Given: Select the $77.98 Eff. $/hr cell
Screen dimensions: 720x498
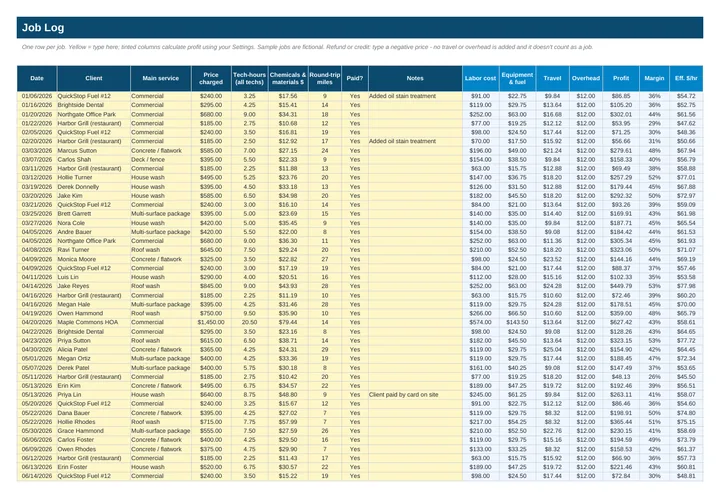Looking at the screenshot, I should (x=686, y=286).
